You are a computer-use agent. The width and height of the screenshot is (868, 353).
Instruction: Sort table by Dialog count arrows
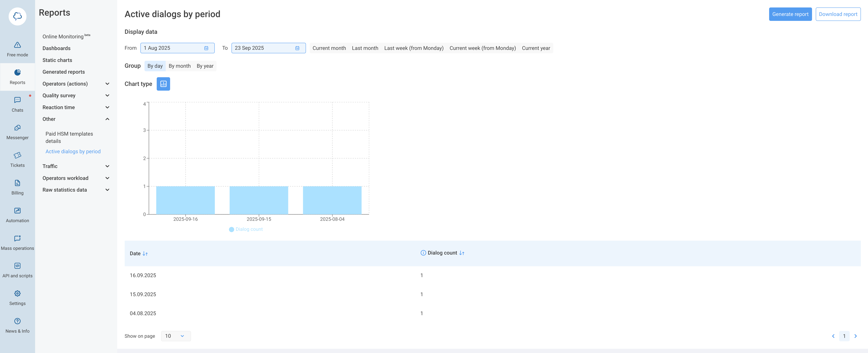(462, 253)
